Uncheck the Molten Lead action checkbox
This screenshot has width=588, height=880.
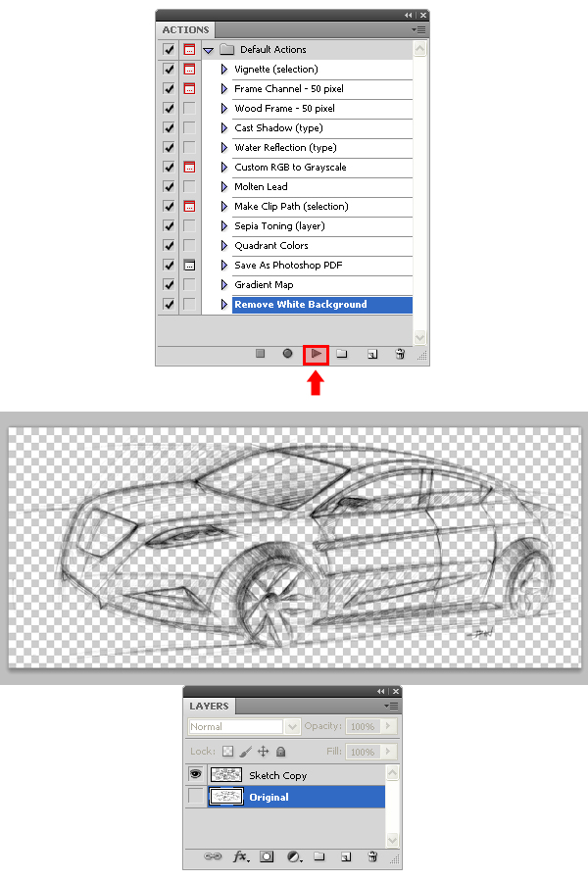[x=169, y=186]
